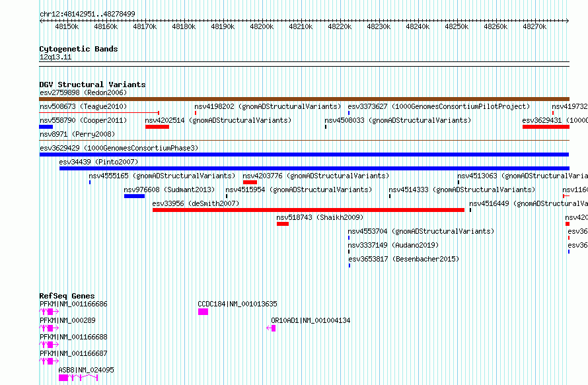The height and width of the screenshot is (385, 588).
Task: Select the nsv4198202 small red marker
Action: (x=196, y=113)
